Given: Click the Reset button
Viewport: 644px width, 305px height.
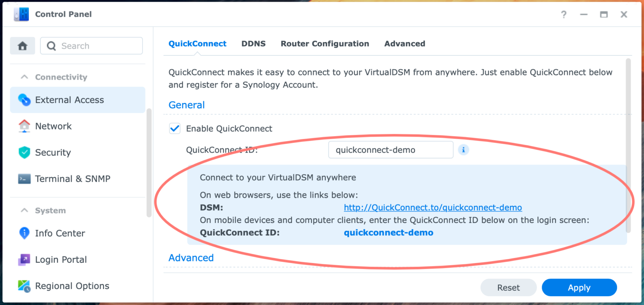Looking at the screenshot, I should click(508, 287).
